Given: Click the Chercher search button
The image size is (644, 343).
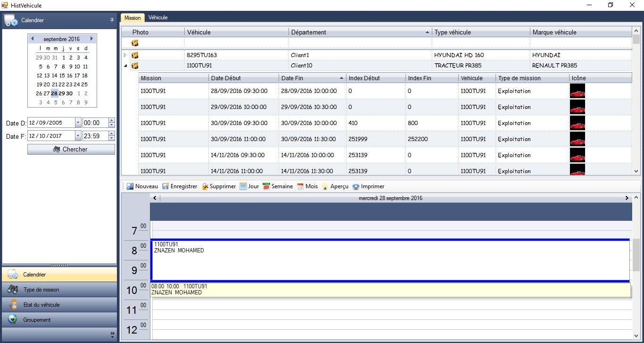Looking at the screenshot, I should coord(71,149).
